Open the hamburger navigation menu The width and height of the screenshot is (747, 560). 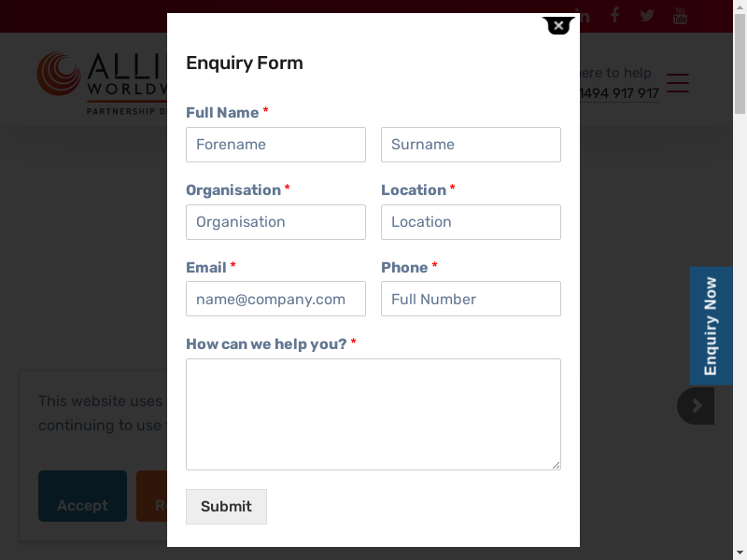(x=678, y=83)
